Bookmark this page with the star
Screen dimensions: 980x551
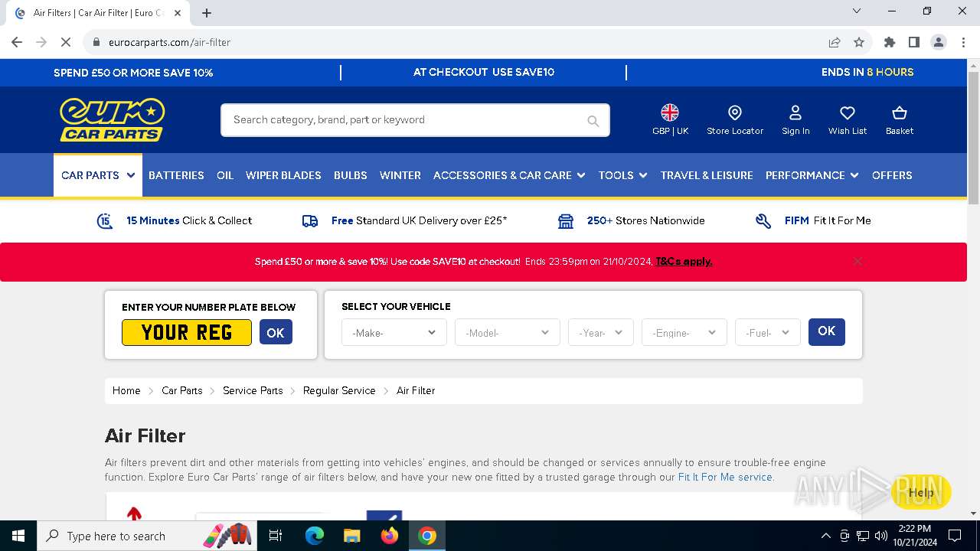click(x=859, y=42)
